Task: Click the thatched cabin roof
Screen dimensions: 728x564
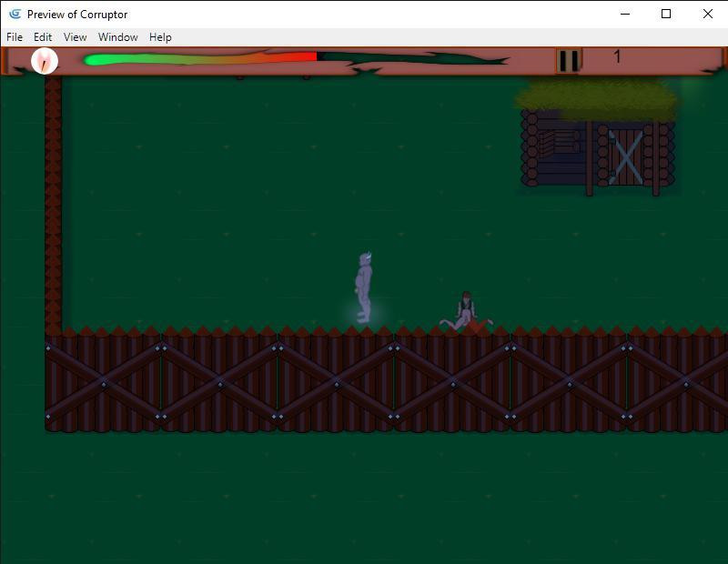Action: pyautogui.click(x=596, y=99)
